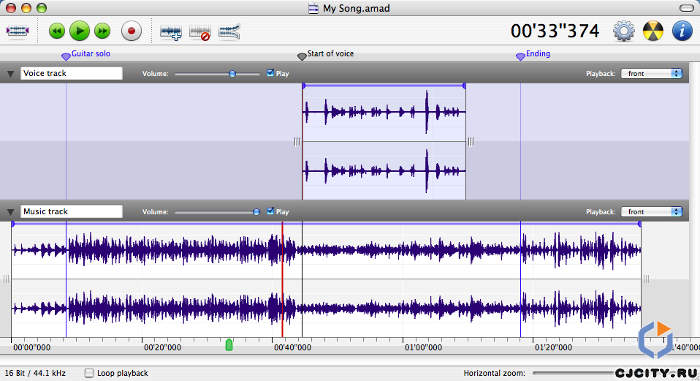Screen dimensions: 700x381
Task: Start playback with the green Play button
Action: tap(80, 31)
